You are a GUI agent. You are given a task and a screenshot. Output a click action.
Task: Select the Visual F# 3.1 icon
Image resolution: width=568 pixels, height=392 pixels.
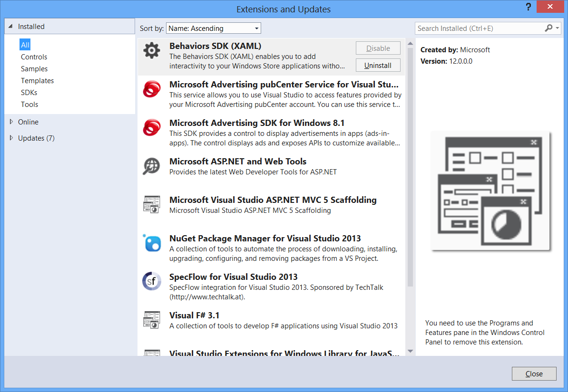click(152, 320)
